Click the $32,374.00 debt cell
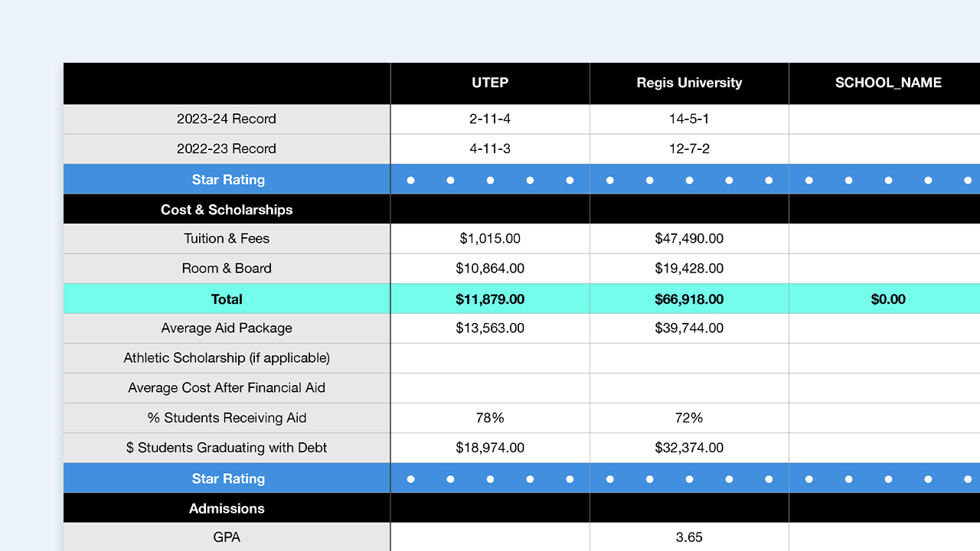The image size is (980, 551). pyautogui.click(x=689, y=447)
